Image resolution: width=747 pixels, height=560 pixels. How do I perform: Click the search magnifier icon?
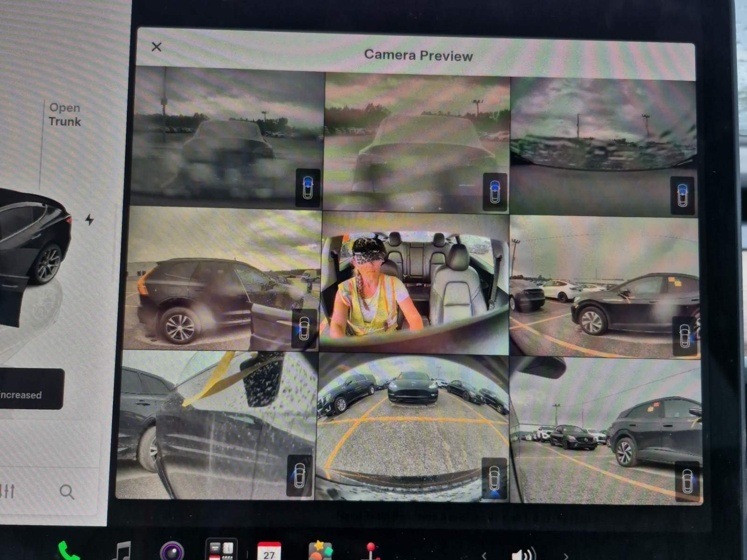(x=67, y=491)
